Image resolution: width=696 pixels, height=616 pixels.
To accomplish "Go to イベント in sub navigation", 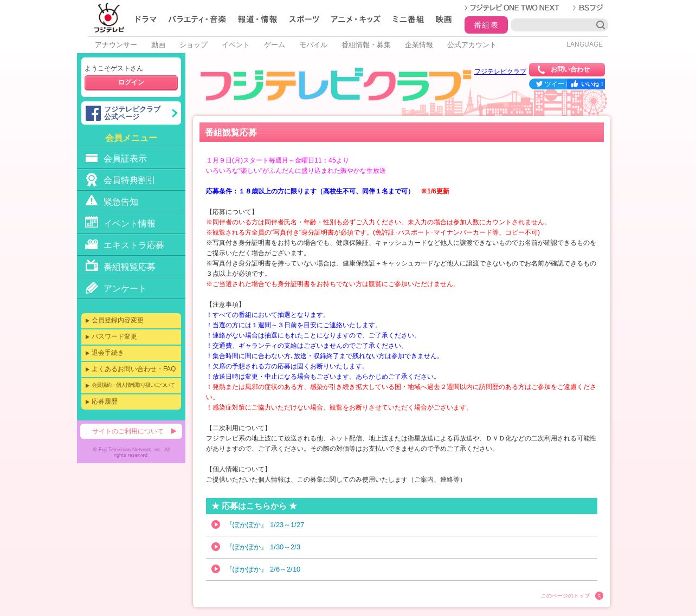I will point(236,45).
